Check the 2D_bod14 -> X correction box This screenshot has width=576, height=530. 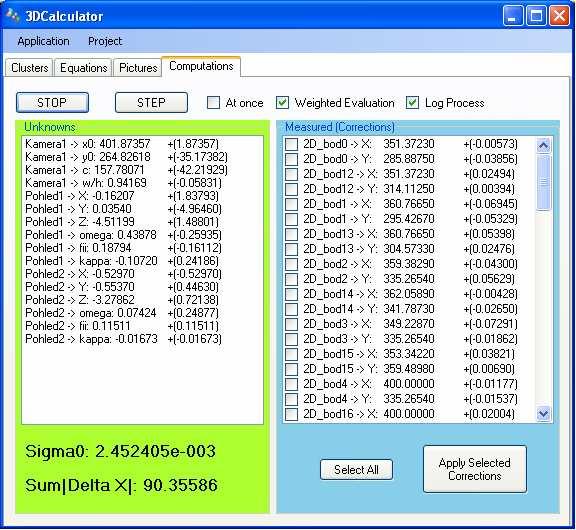[291, 294]
